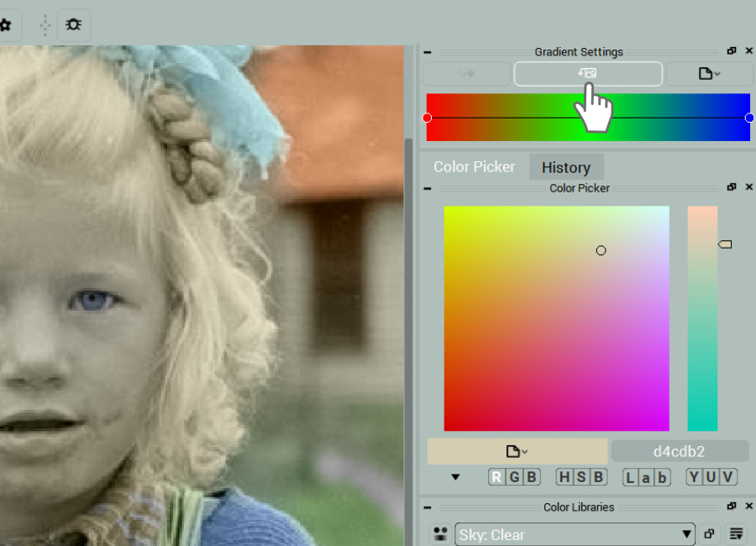This screenshot has height=546, width=756.
Task: Click the vertical color channel strip
Action: pos(702,318)
